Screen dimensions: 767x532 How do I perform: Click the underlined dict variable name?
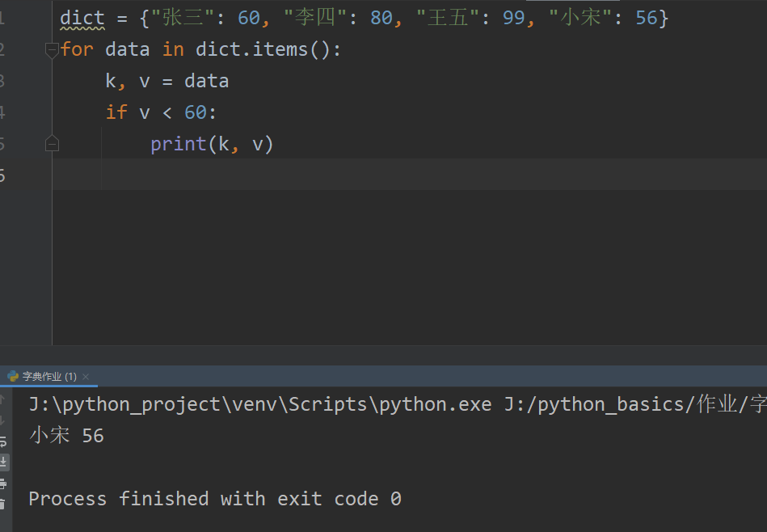point(82,18)
